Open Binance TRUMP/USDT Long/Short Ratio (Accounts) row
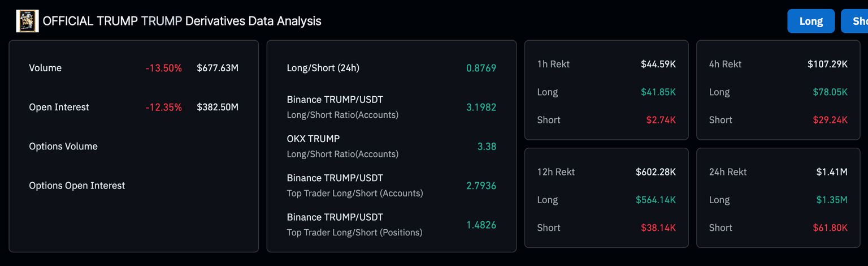 pos(342,107)
